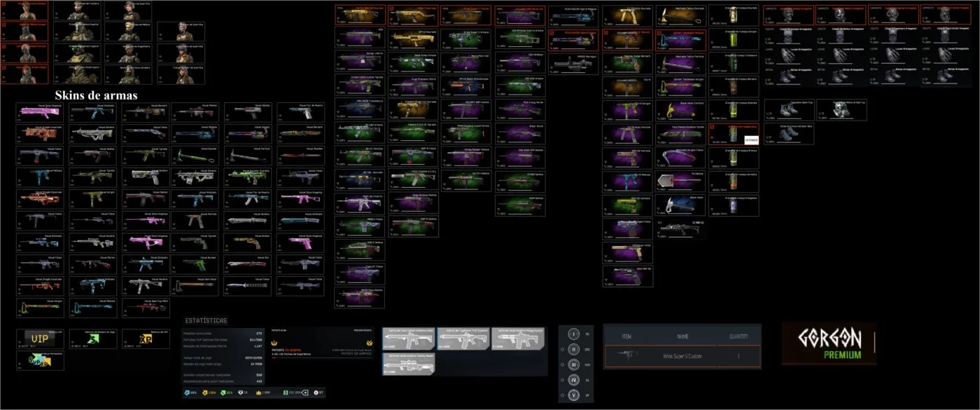Select the folding shovel melee weapon card
This screenshot has width=980, height=410.
[680, 182]
